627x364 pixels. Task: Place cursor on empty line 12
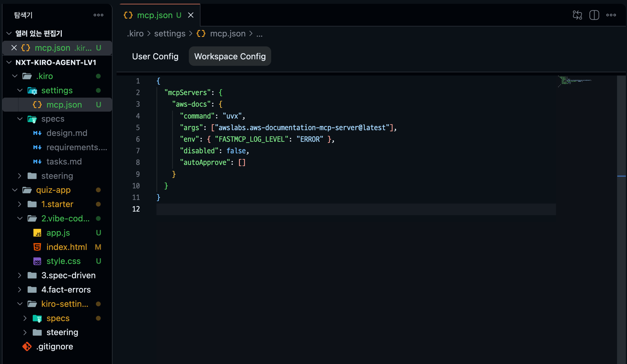pyautogui.click(x=356, y=209)
